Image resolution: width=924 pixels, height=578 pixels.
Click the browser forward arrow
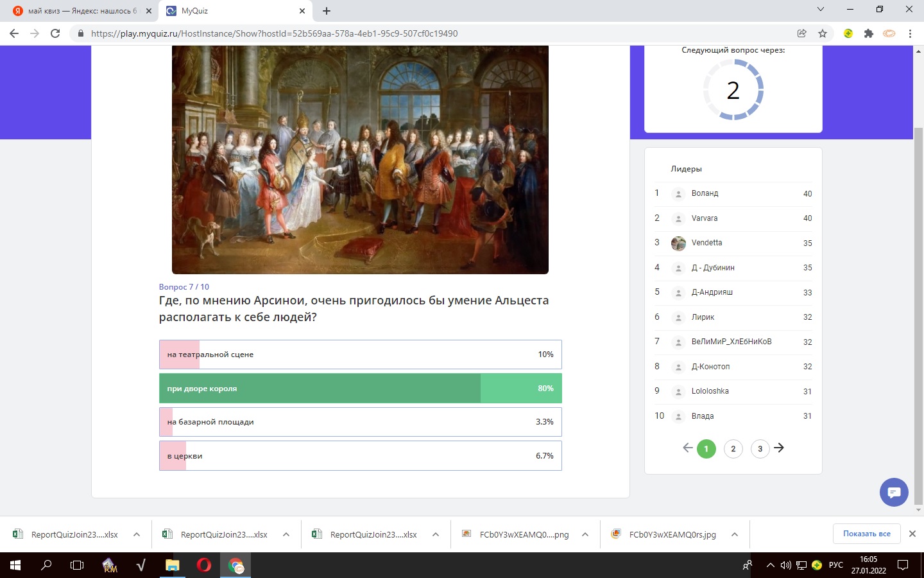(x=35, y=33)
